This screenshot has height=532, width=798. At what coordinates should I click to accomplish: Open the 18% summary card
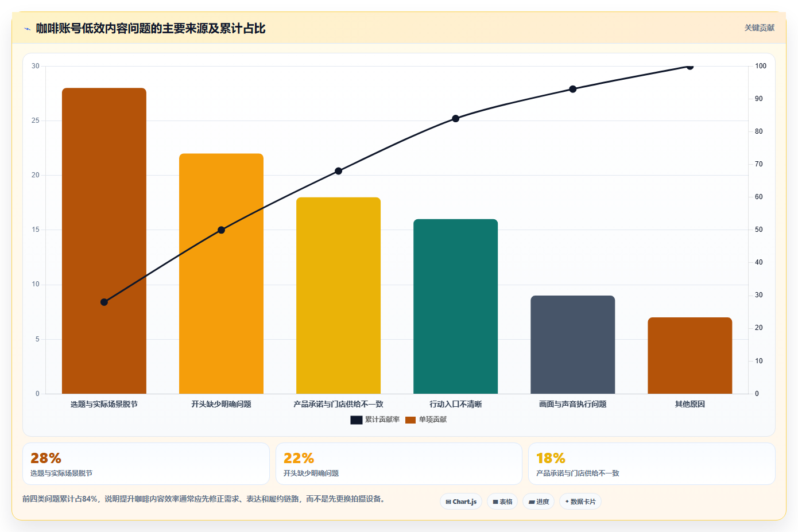(652, 464)
